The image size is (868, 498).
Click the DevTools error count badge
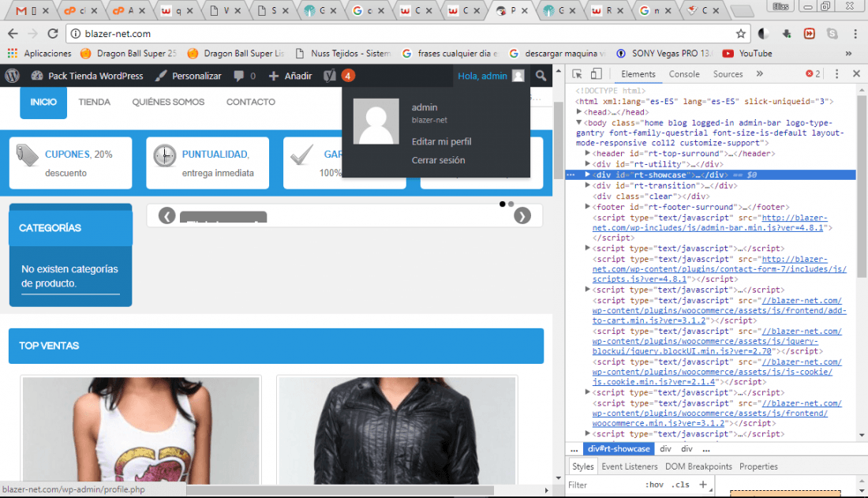tap(813, 73)
